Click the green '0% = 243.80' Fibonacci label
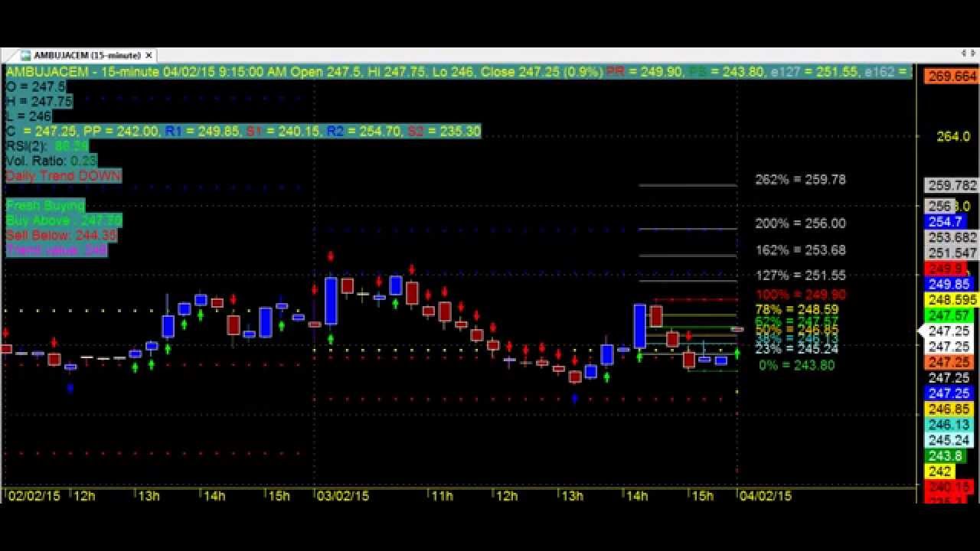Image resolution: width=980 pixels, height=551 pixels. [796, 365]
